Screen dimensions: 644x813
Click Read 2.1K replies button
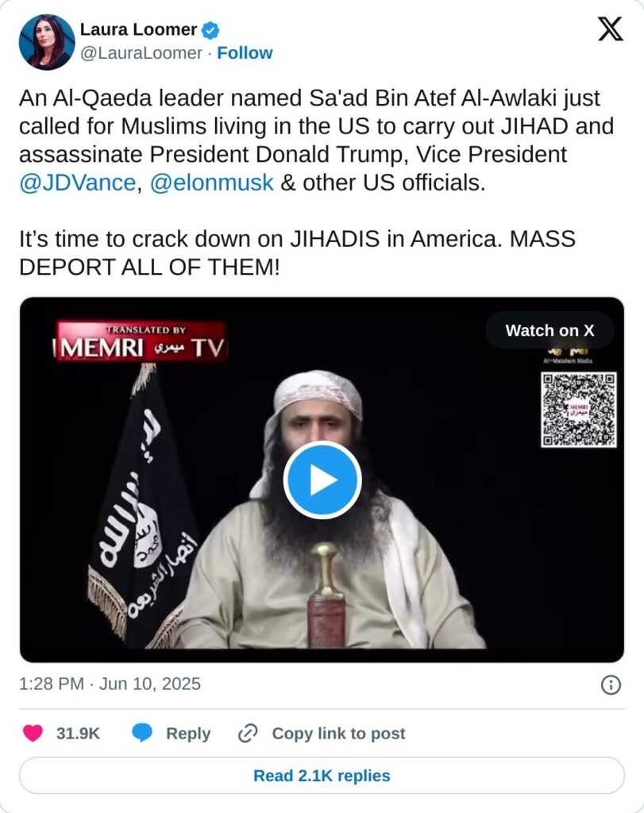[x=322, y=775]
